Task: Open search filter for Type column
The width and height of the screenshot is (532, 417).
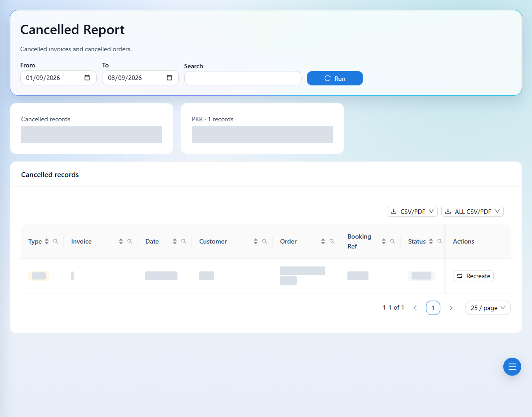Action: pos(56,241)
